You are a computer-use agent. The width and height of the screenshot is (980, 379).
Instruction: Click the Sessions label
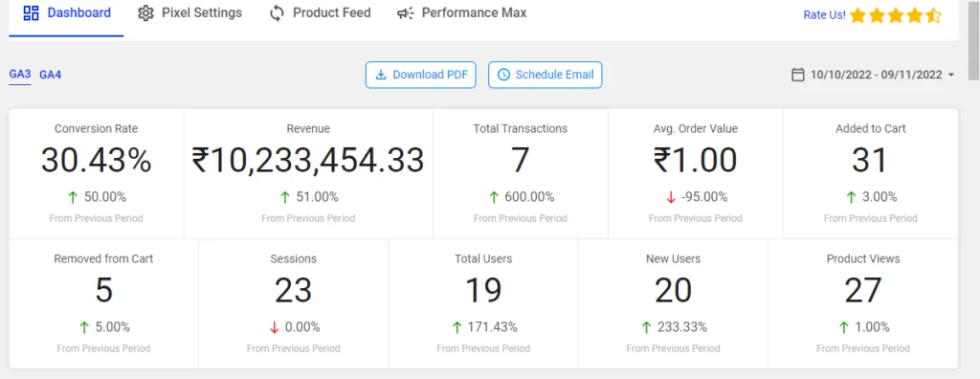pyautogui.click(x=293, y=259)
